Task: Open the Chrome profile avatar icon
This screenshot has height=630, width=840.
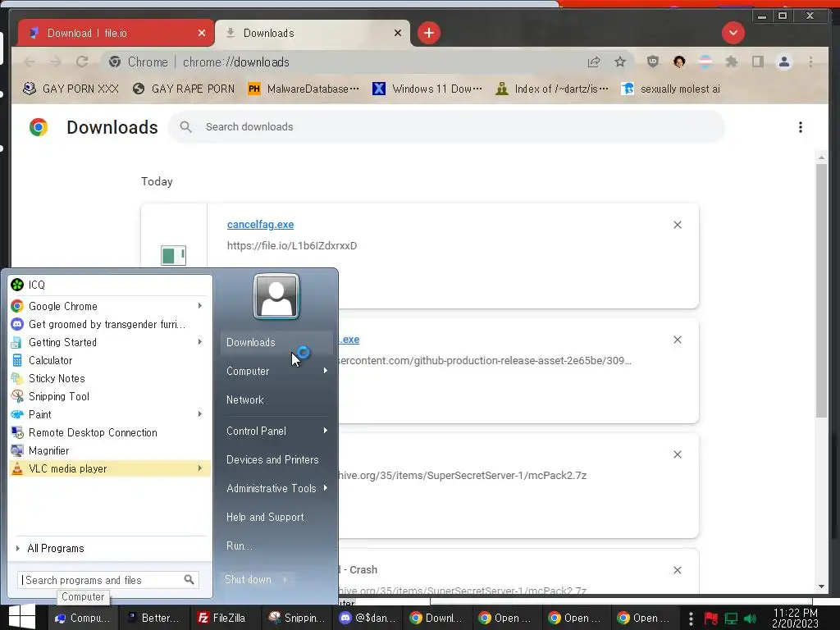Action: tap(784, 62)
